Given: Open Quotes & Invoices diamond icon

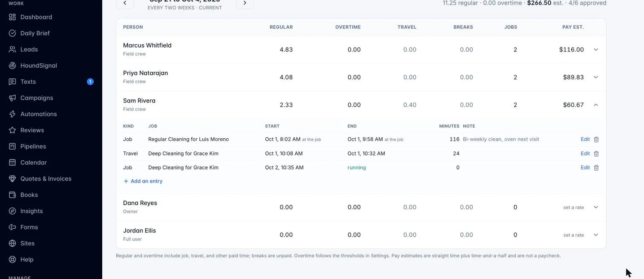Looking at the screenshot, I should tap(12, 179).
